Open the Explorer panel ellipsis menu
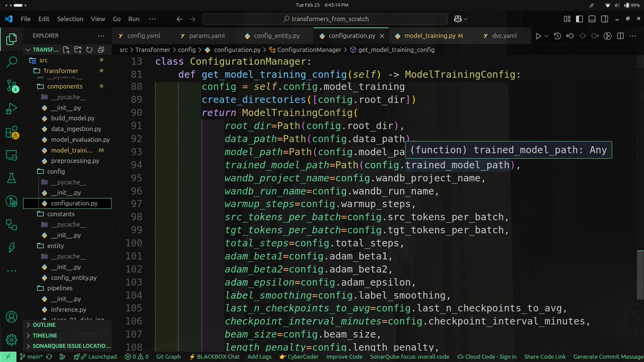 pos(101,36)
